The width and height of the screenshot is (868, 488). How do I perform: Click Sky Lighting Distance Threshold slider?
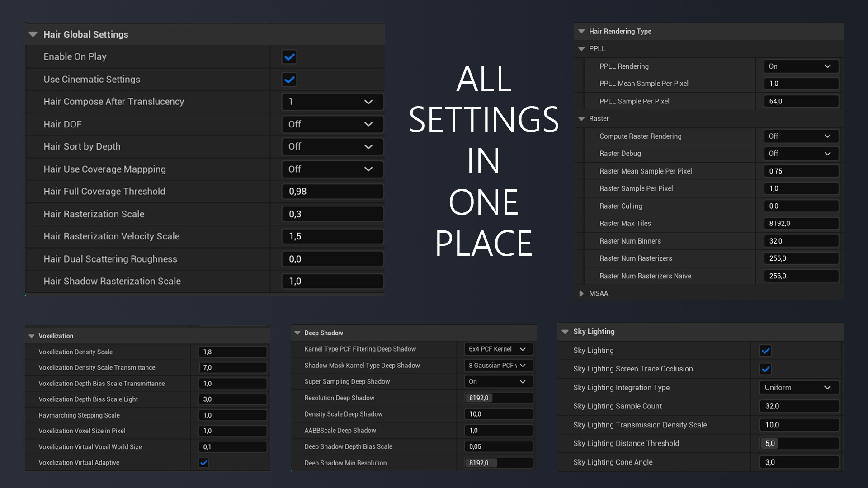tap(799, 444)
